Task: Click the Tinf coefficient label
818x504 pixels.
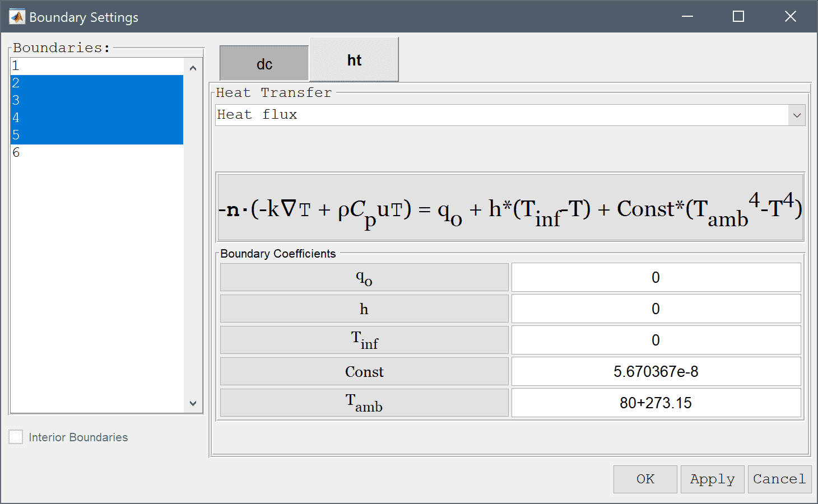Action: coord(364,340)
